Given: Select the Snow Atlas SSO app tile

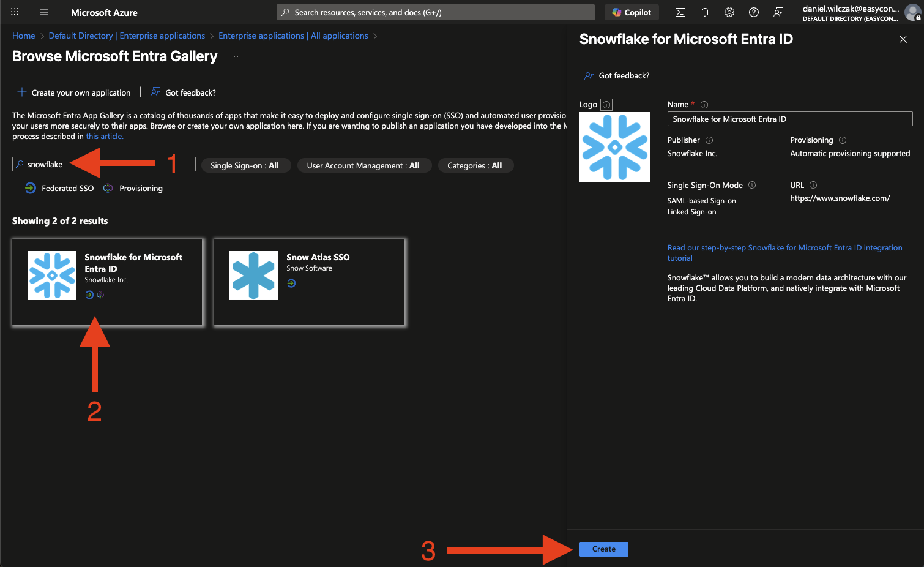Looking at the screenshot, I should tap(308, 282).
